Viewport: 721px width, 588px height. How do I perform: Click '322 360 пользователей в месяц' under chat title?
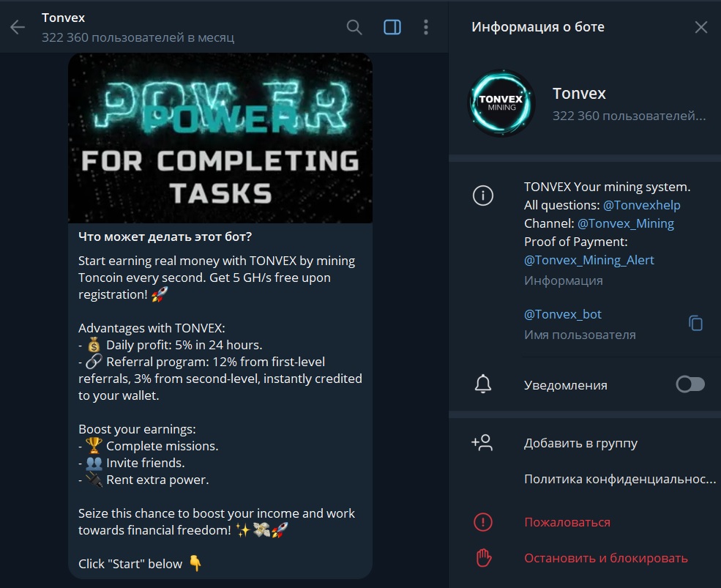138,38
